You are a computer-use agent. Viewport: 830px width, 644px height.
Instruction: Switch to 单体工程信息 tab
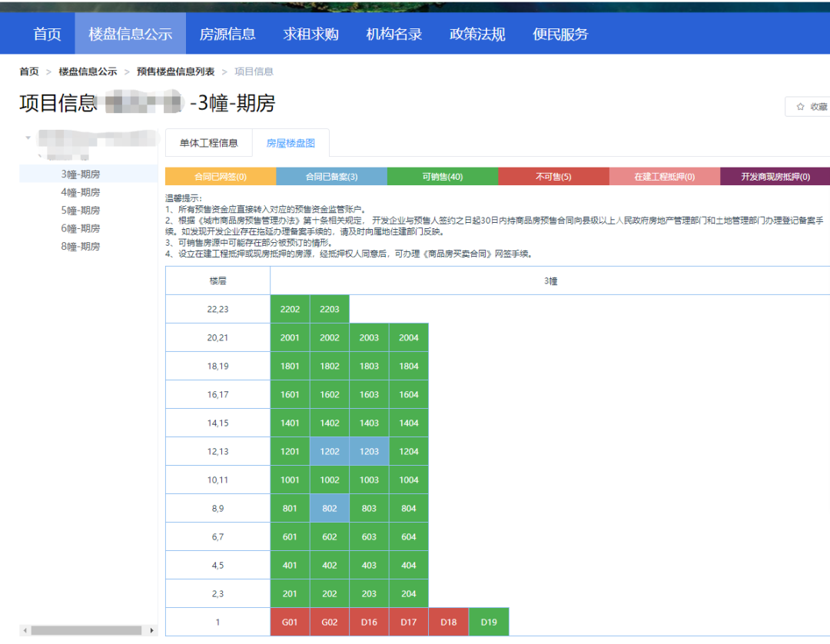tap(208, 143)
